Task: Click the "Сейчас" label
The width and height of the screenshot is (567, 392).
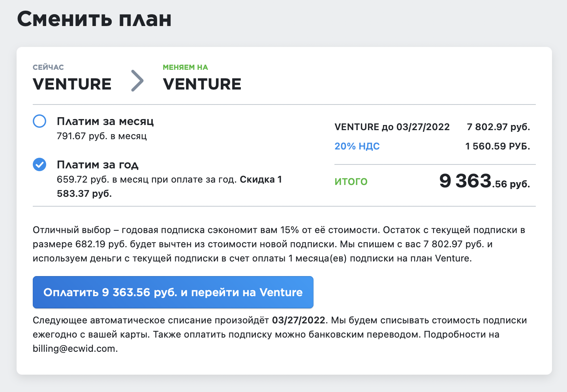Action: (48, 67)
